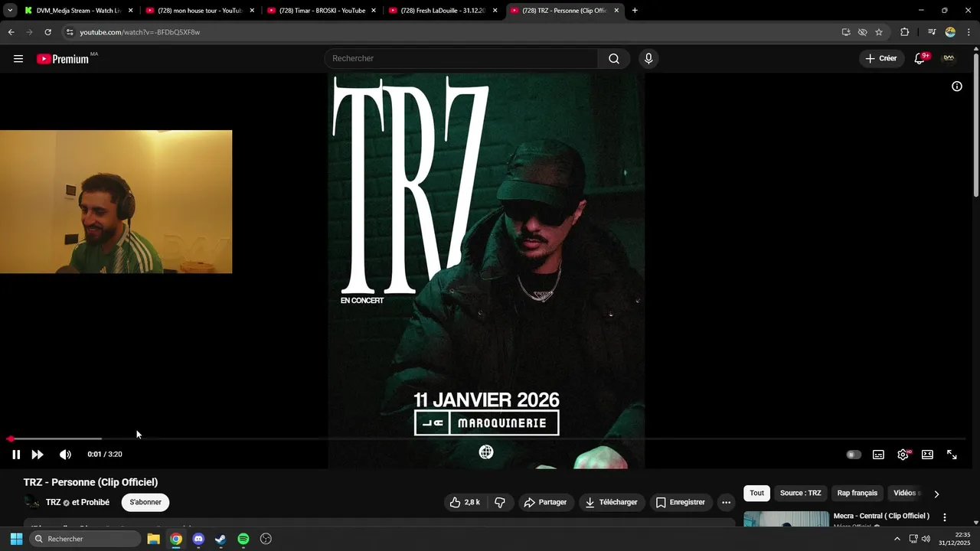Open the media control icon in Chrome
980x551 pixels.
(932, 32)
